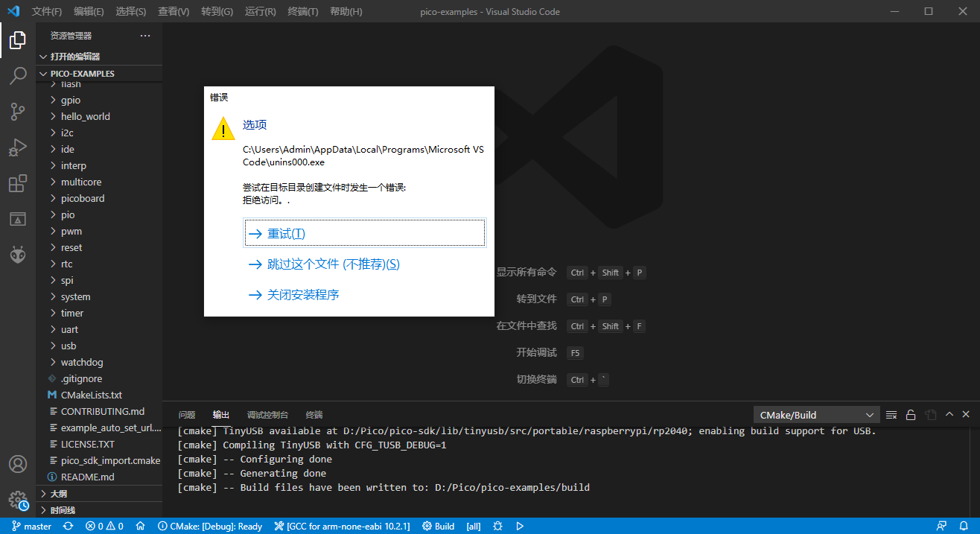
Task: Expand the 时间线 section
Action: pyautogui.click(x=99, y=510)
